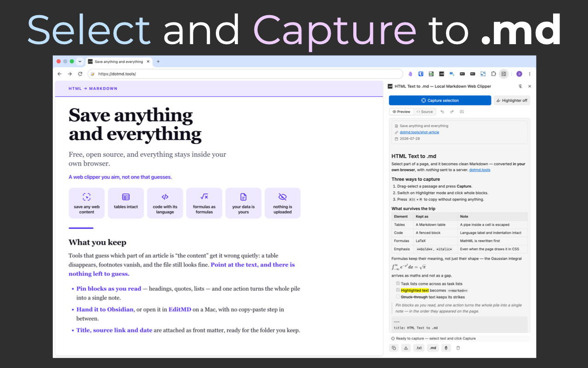Click the 'your data is yours' card
The height and width of the screenshot is (368, 588).
[x=243, y=203]
